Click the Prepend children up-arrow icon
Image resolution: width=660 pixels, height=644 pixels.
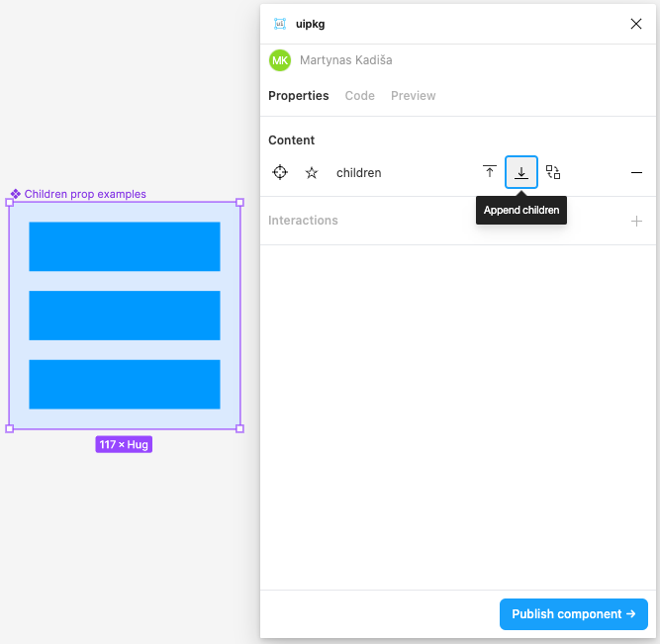coord(490,172)
